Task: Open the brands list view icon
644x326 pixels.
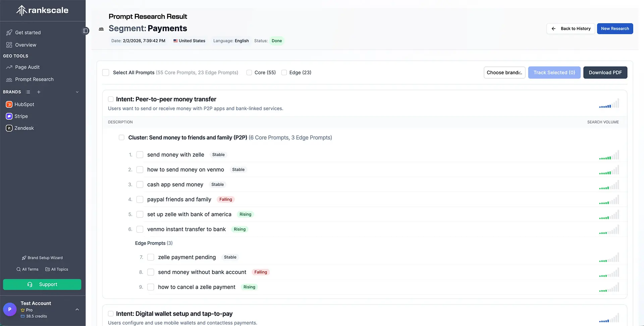Action: pyautogui.click(x=28, y=92)
